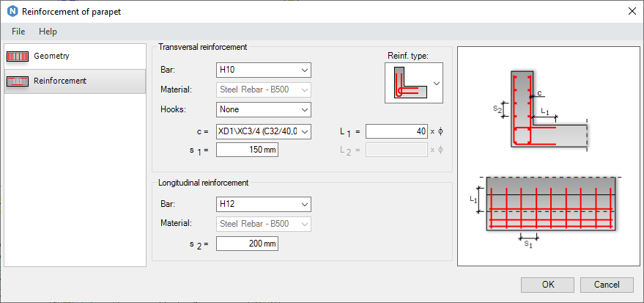Open the Help menu

click(48, 32)
